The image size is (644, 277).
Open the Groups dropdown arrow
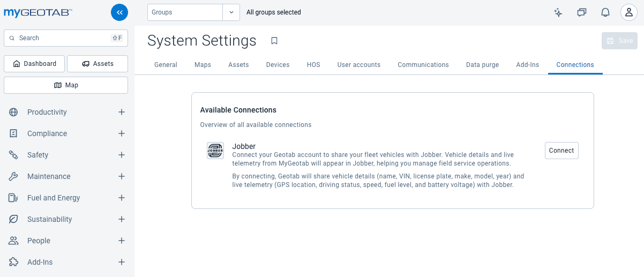(231, 12)
